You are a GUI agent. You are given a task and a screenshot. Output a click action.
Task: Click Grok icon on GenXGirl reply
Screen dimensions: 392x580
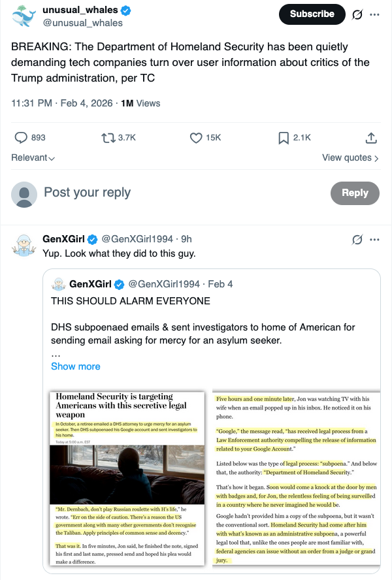click(x=357, y=239)
